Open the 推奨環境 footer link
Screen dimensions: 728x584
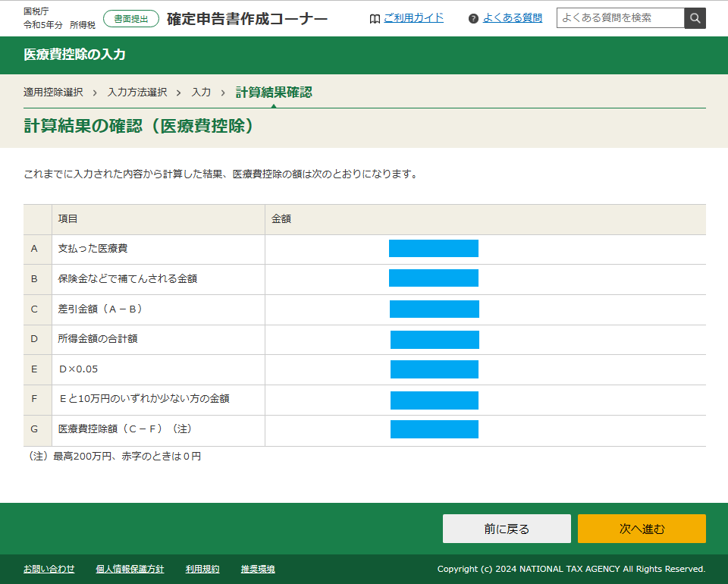click(x=258, y=569)
